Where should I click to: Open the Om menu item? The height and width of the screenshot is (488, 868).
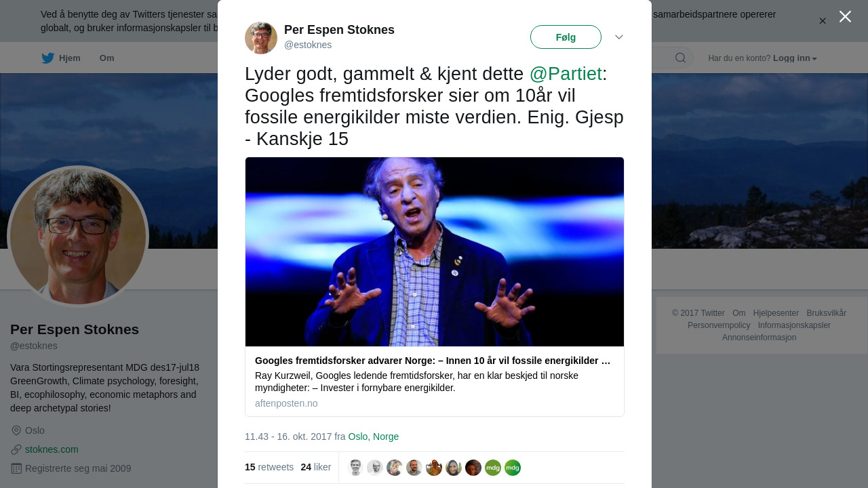pyautogui.click(x=106, y=58)
